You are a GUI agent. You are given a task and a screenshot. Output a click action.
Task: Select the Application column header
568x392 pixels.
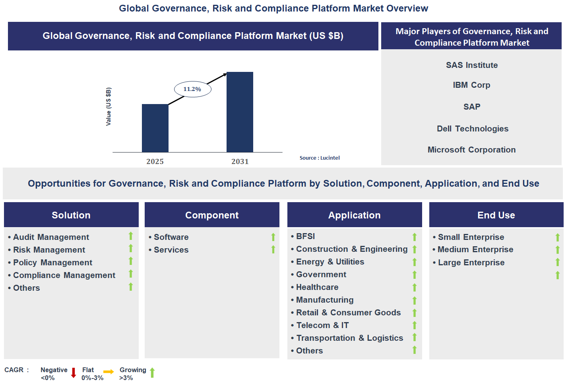(354, 215)
